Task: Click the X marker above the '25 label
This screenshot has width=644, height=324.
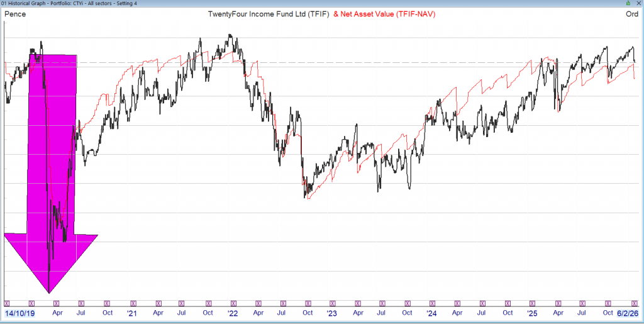Action: click(x=531, y=304)
